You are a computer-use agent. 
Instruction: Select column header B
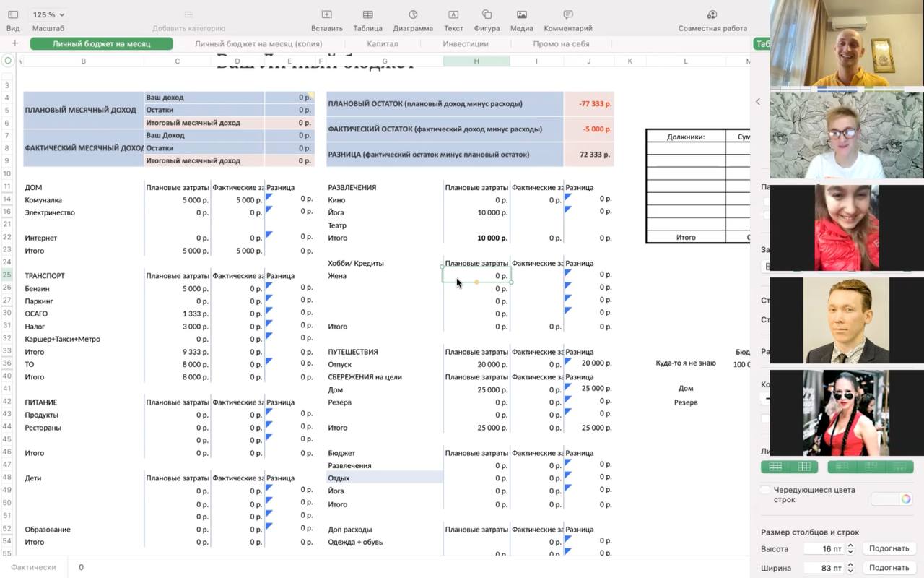tap(84, 61)
